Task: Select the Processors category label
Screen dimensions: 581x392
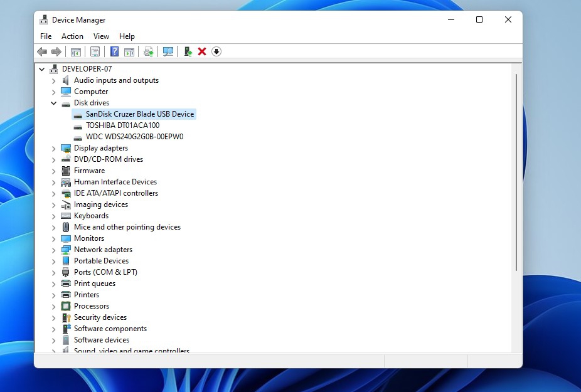Action: [92, 306]
